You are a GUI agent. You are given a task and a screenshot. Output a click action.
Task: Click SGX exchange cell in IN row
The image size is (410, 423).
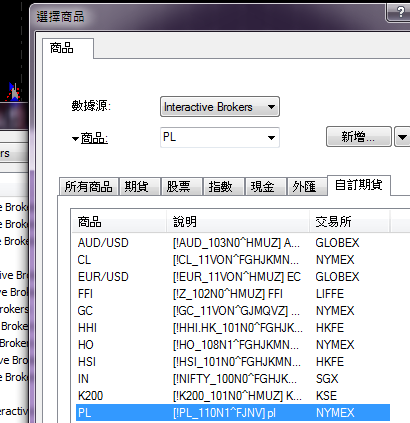(x=327, y=379)
